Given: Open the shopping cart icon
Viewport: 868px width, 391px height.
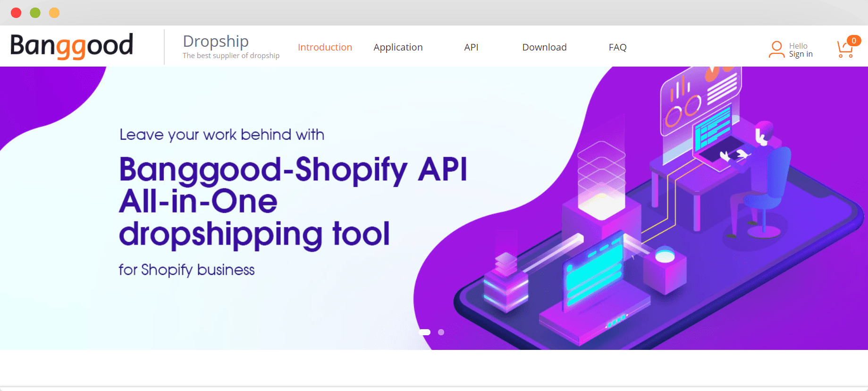Looking at the screenshot, I should 845,49.
